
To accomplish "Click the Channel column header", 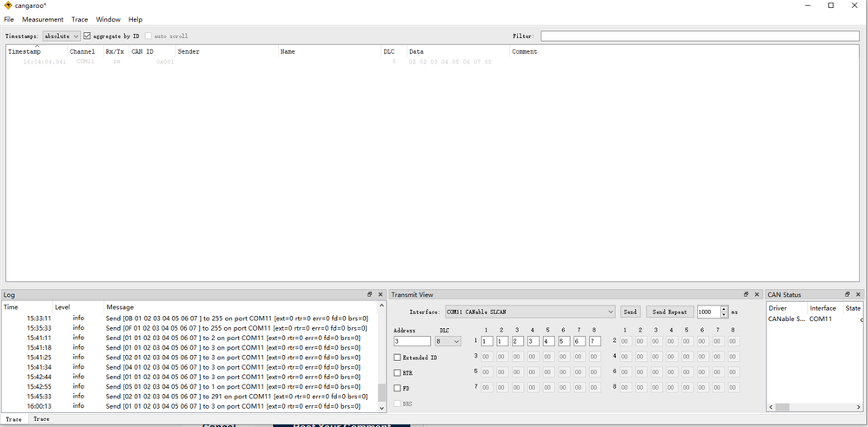I will click(x=84, y=51).
